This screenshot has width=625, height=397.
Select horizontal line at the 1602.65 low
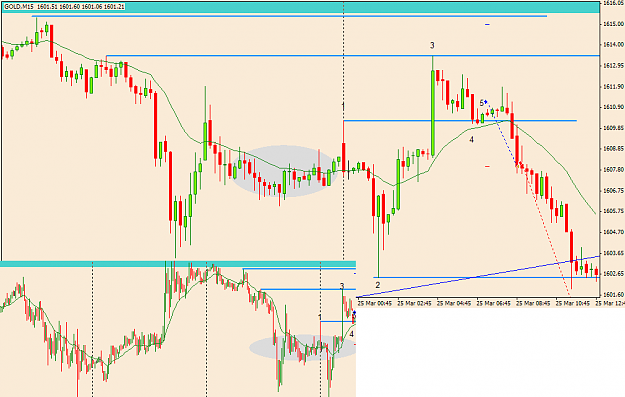pyautogui.click(x=486, y=277)
